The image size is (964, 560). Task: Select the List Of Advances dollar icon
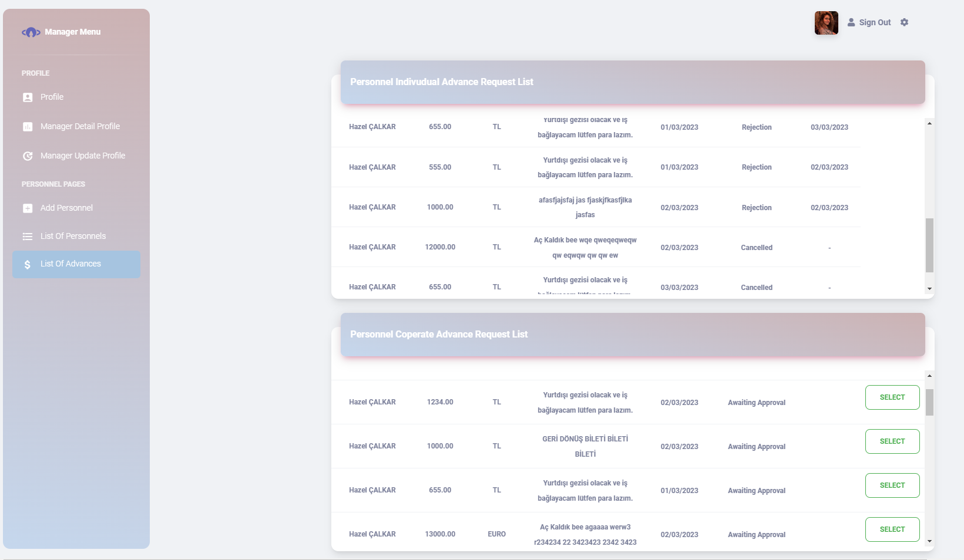coord(28,264)
